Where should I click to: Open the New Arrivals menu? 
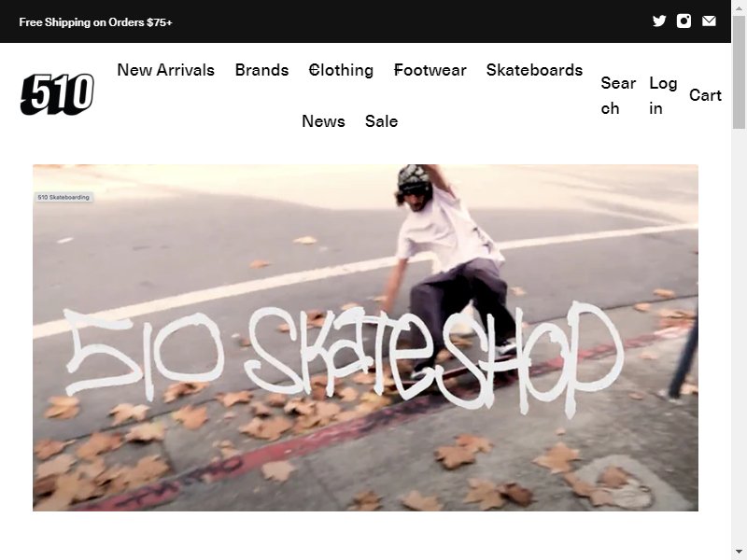click(166, 70)
